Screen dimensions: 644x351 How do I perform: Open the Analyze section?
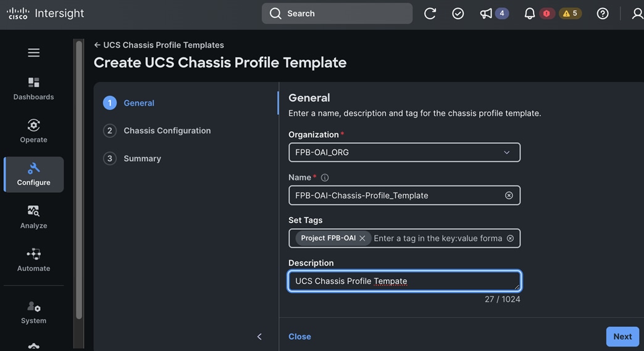34,217
